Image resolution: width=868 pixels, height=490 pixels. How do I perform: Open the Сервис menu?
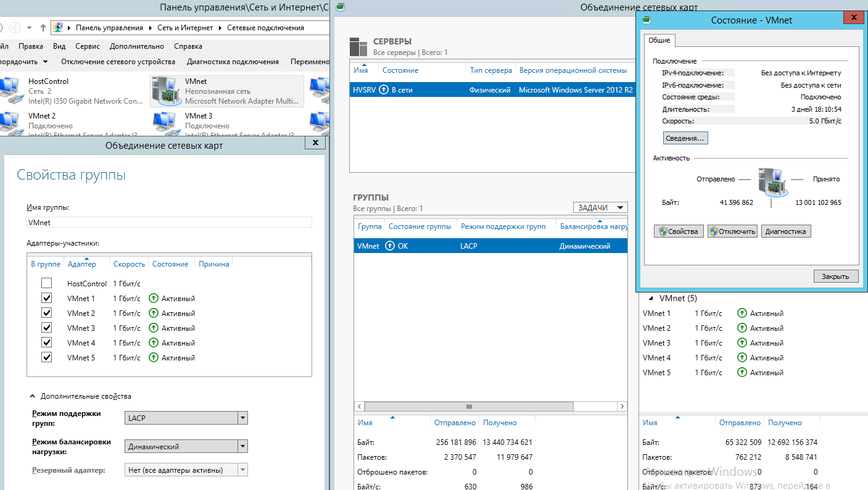tap(88, 46)
